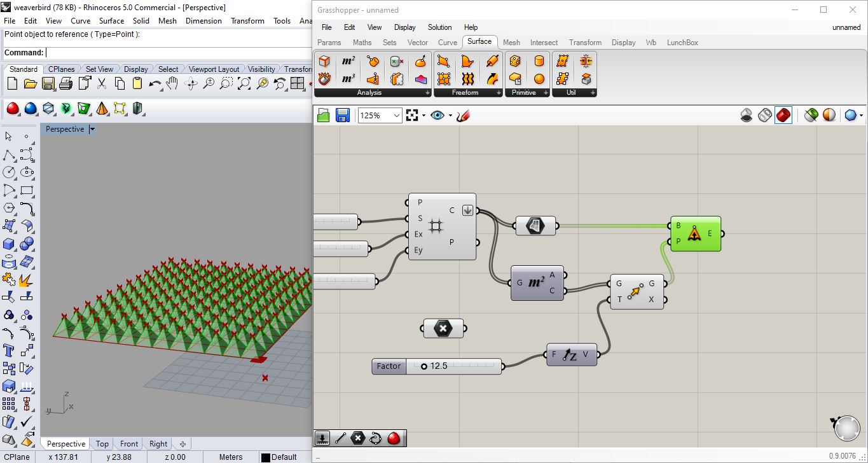
Task: Toggle the red sphere icon on bottom canvas bar
Action: [x=394, y=438]
